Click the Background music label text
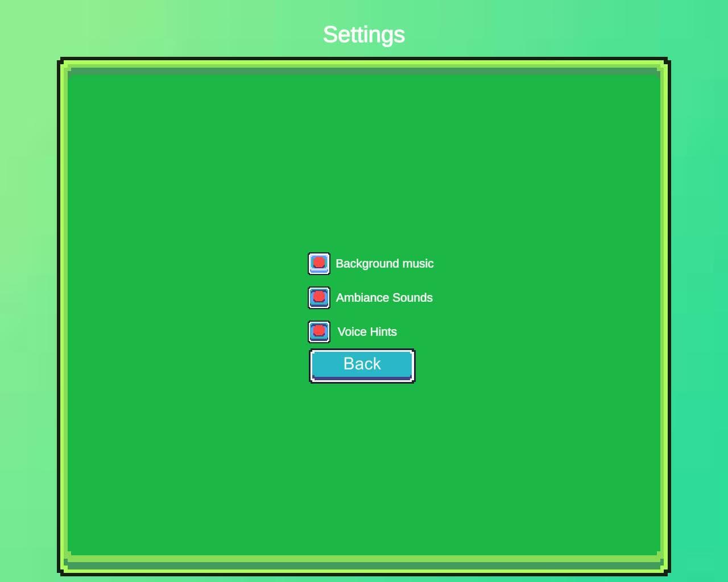 pos(384,264)
